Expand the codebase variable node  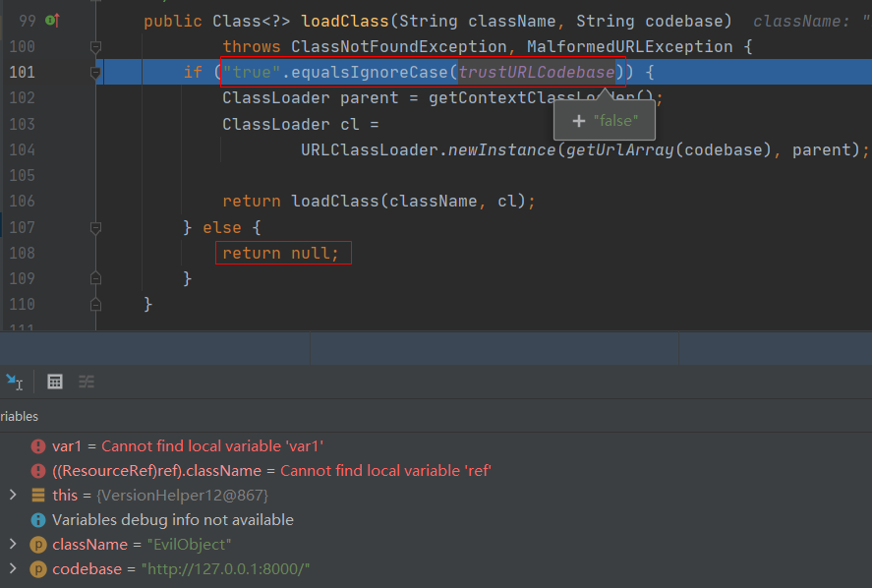pyautogui.click(x=12, y=568)
